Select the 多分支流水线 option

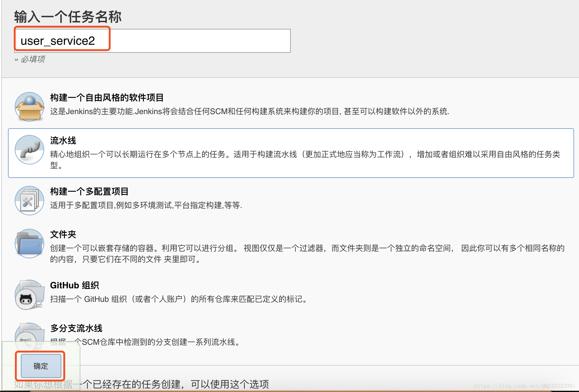[77, 328]
